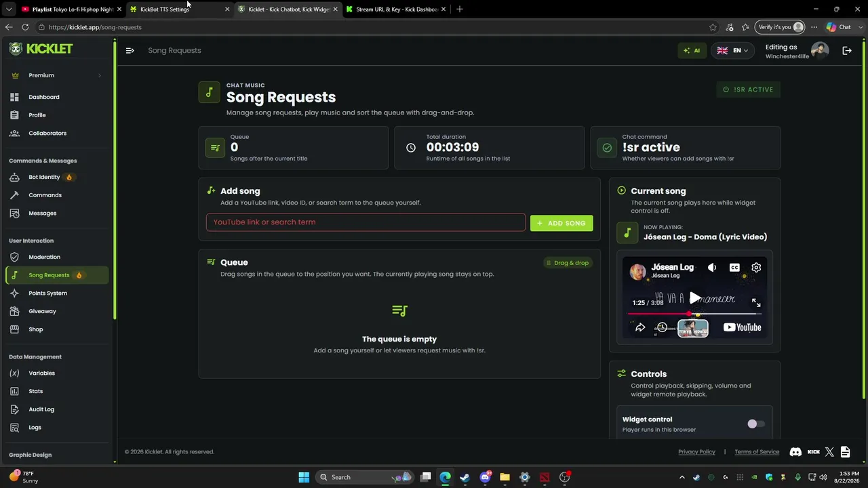The width and height of the screenshot is (868, 488).
Task: Open the browser tab search dropdown
Action: tap(8, 9)
